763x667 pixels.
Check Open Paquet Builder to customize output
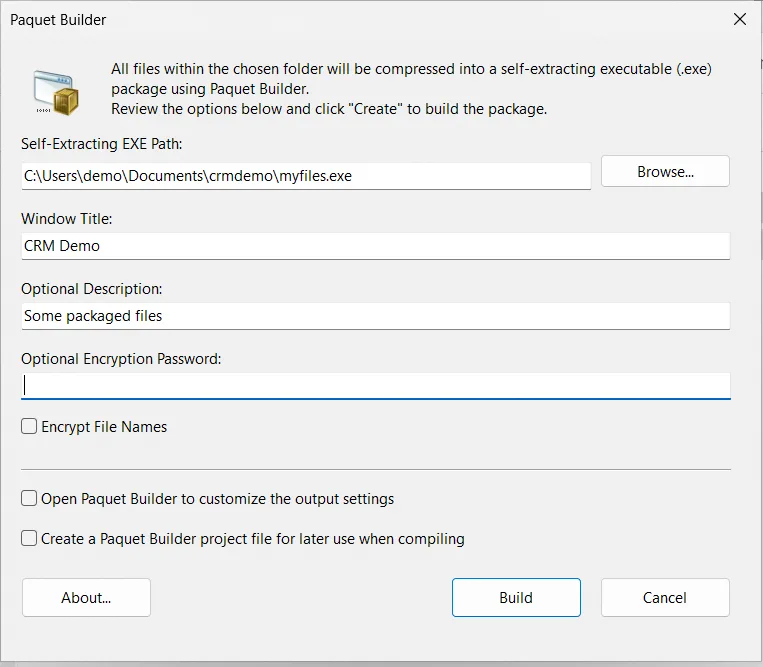tap(30, 498)
